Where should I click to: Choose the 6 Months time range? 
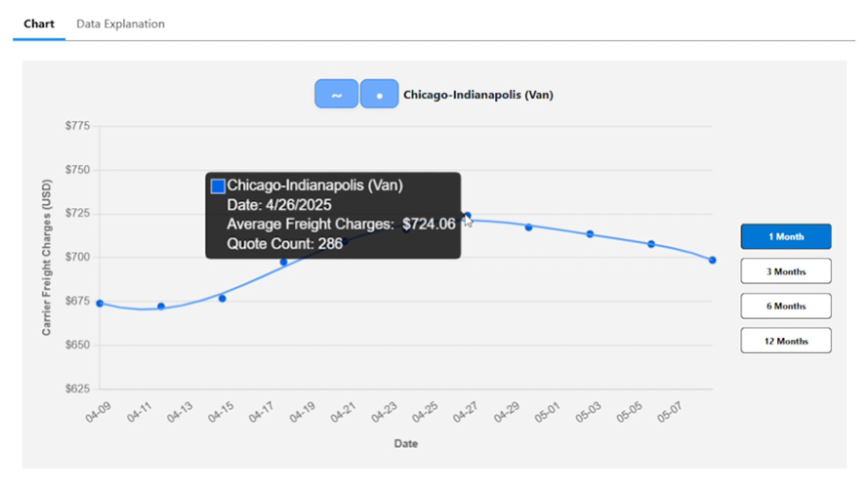tap(786, 306)
